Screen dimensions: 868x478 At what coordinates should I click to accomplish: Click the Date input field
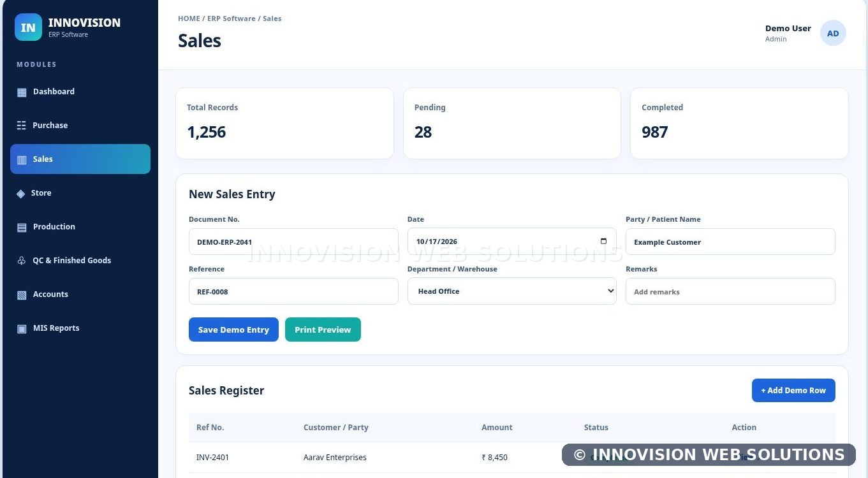tap(512, 242)
